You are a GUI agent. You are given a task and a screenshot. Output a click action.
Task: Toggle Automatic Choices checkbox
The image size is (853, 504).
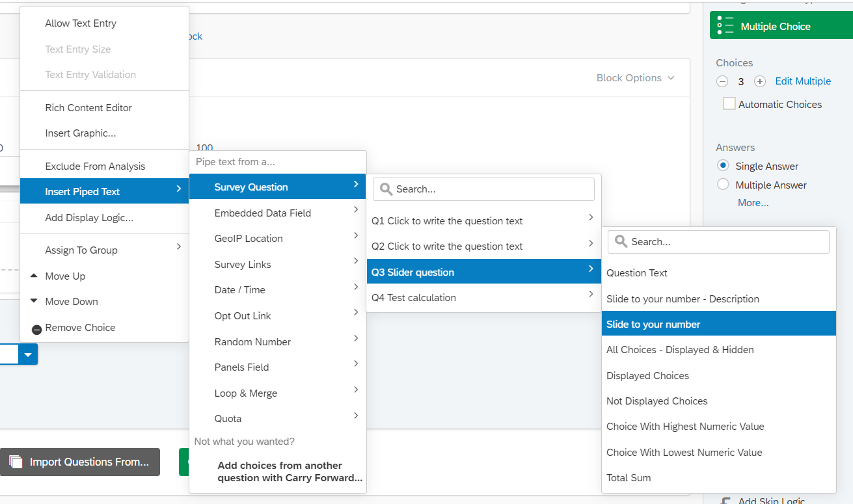pyautogui.click(x=729, y=104)
